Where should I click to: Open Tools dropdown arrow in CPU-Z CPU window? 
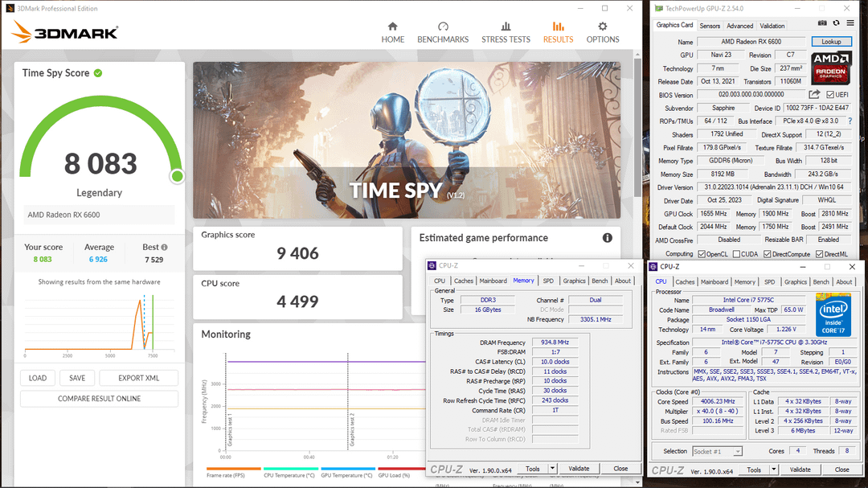click(x=773, y=470)
